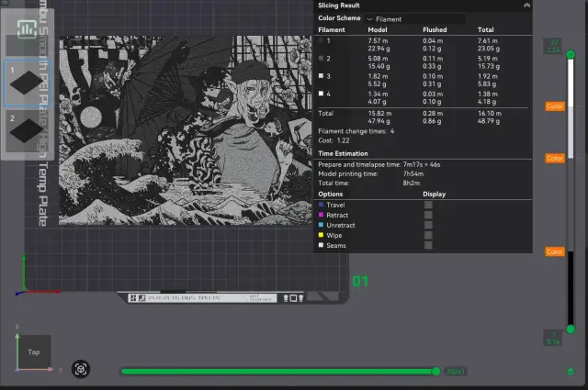Click the Total column header

(486, 29)
